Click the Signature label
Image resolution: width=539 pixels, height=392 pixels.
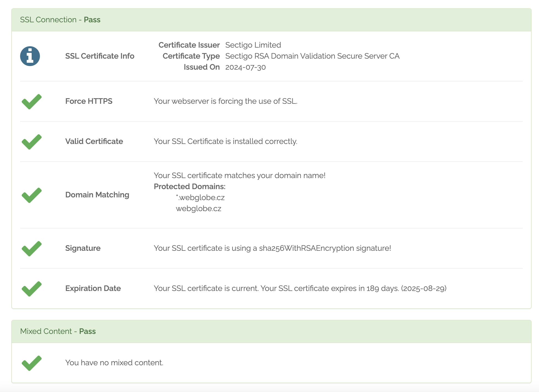(83, 248)
